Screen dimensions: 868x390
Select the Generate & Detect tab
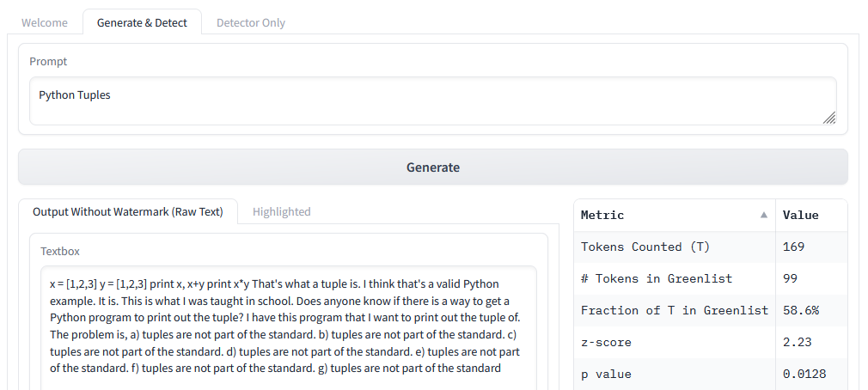point(142,22)
